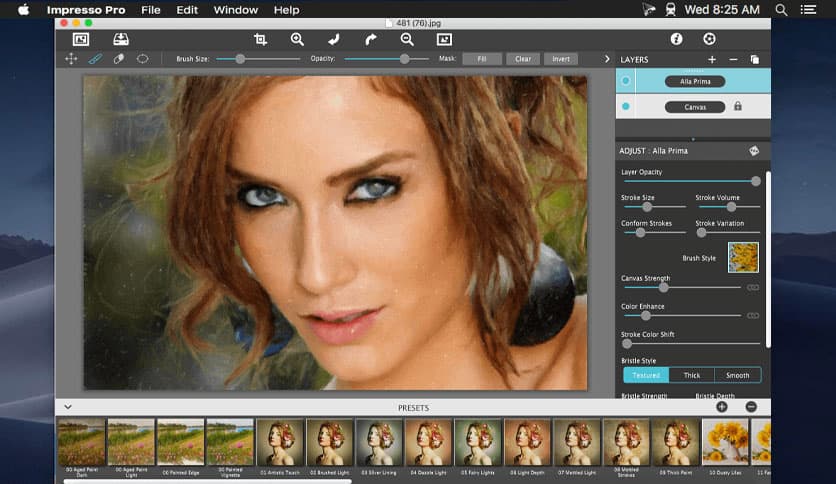The width and height of the screenshot is (836, 484).
Task: Open the File menu
Action: (x=151, y=10)
